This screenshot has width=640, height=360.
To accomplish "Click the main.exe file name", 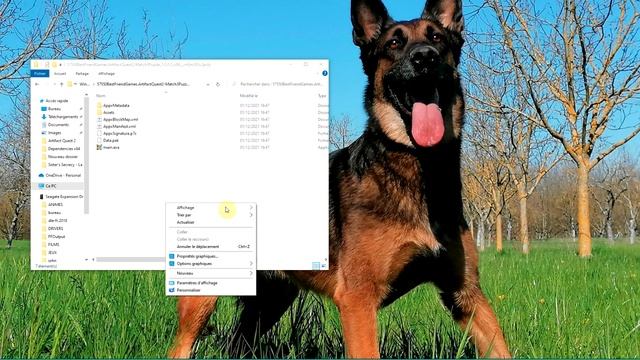I will (x=111, y=147).
